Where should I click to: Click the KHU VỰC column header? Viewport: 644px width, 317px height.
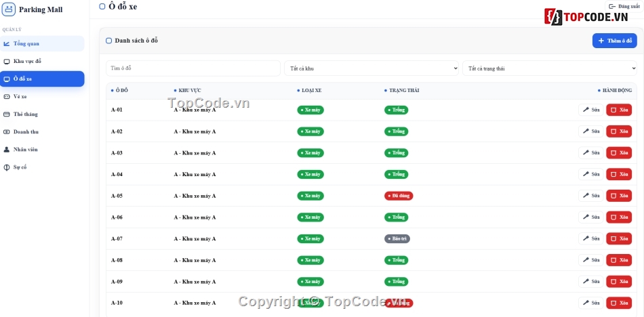(188, 90)
